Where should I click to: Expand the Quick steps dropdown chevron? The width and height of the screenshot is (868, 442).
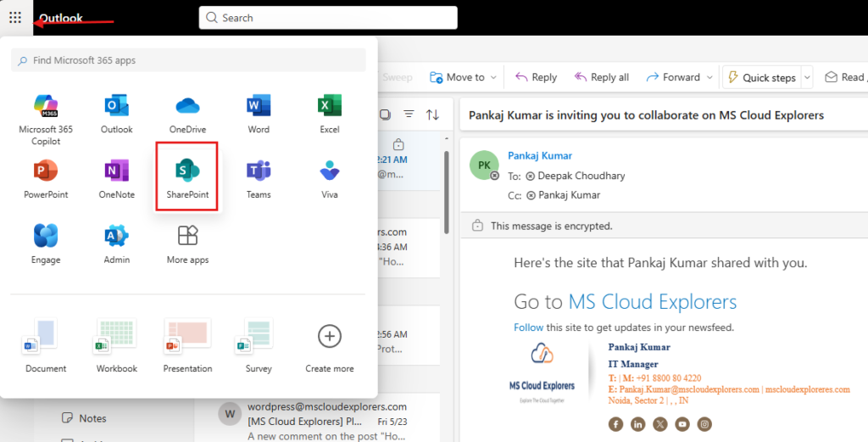point(807,77)
